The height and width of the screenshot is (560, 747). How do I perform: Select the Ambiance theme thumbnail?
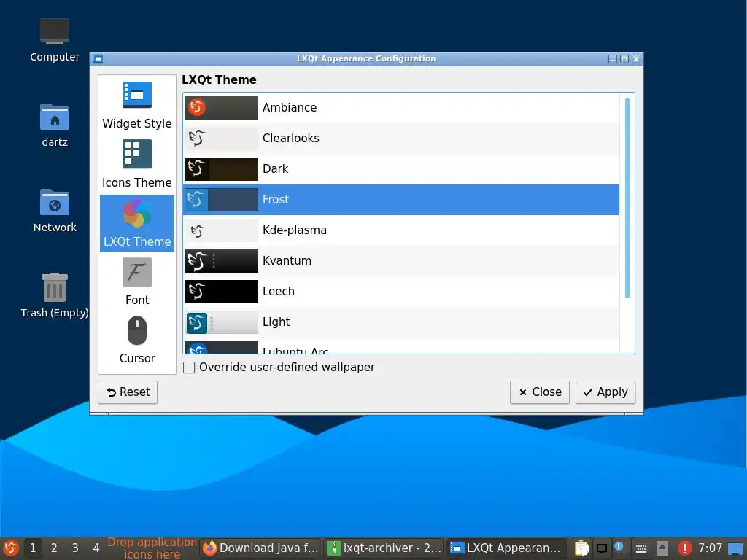(x=222, y=108)
